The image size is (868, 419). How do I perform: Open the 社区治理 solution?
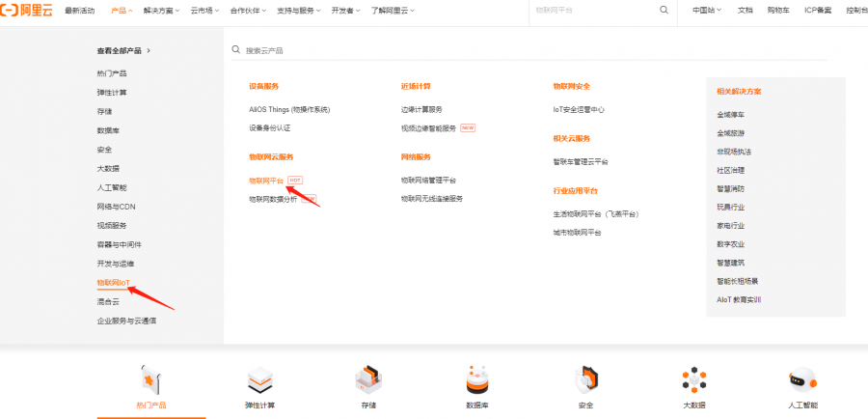click(730, 170)
